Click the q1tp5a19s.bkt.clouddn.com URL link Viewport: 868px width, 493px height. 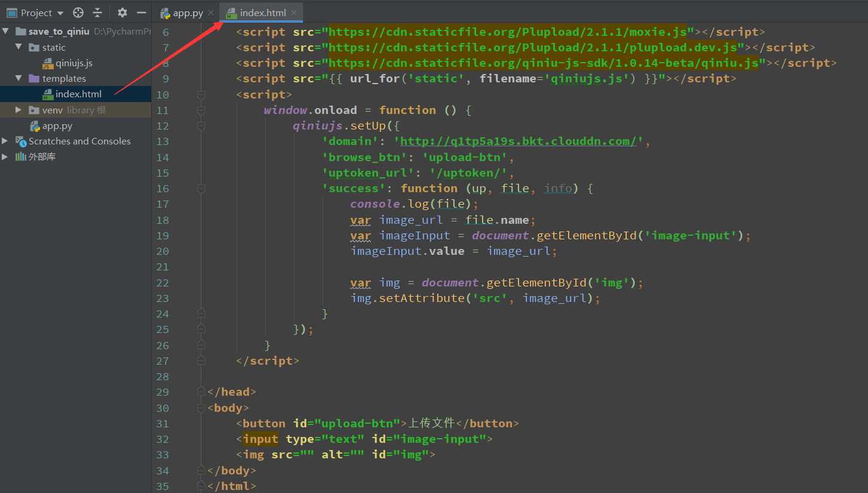click(519, 141)
